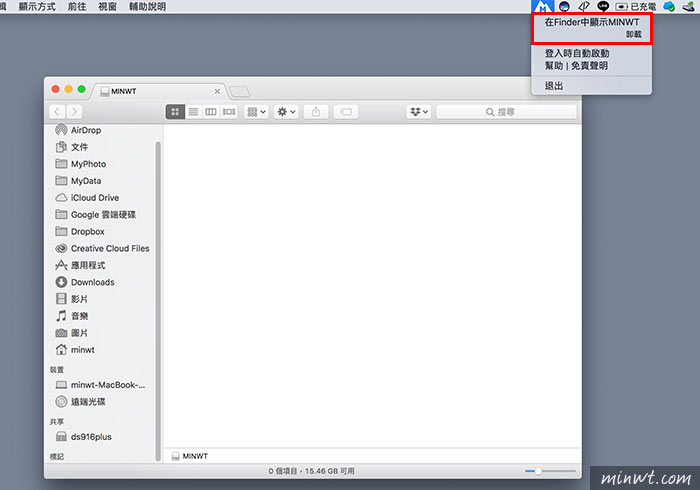Select minwt-MacBook device in sidebar
This screenshot has height=490, width=700.
coord(100,385)
